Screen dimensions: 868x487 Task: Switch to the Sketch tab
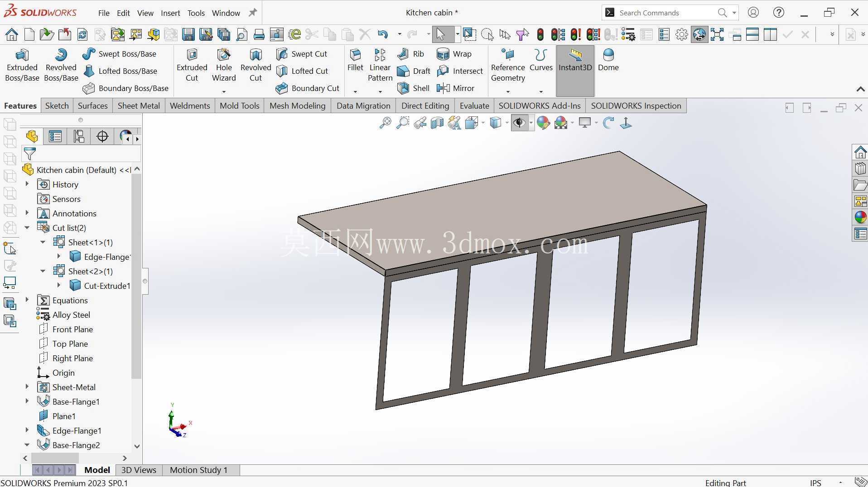click(x=57, y=106)
